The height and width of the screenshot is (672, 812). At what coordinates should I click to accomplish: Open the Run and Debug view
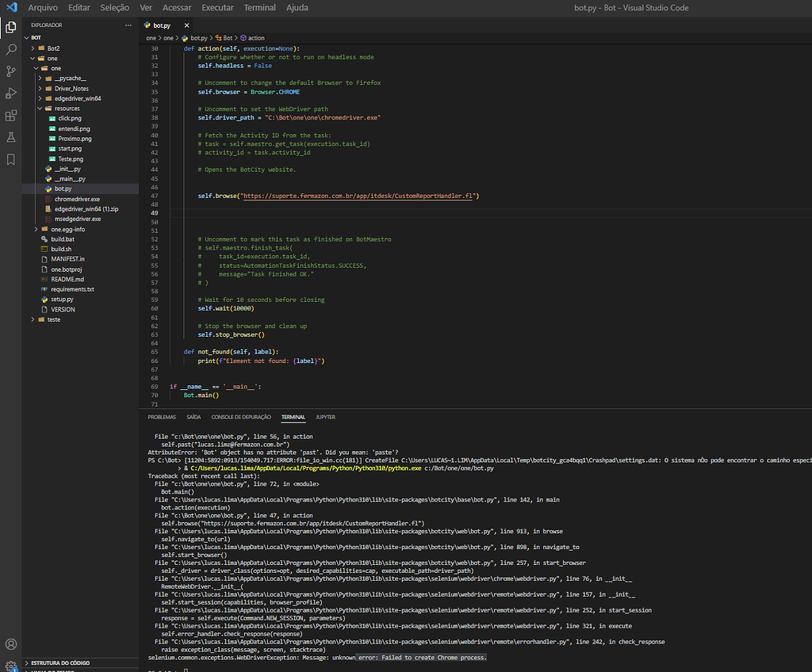pyautogui.click(x=10, y=94)
